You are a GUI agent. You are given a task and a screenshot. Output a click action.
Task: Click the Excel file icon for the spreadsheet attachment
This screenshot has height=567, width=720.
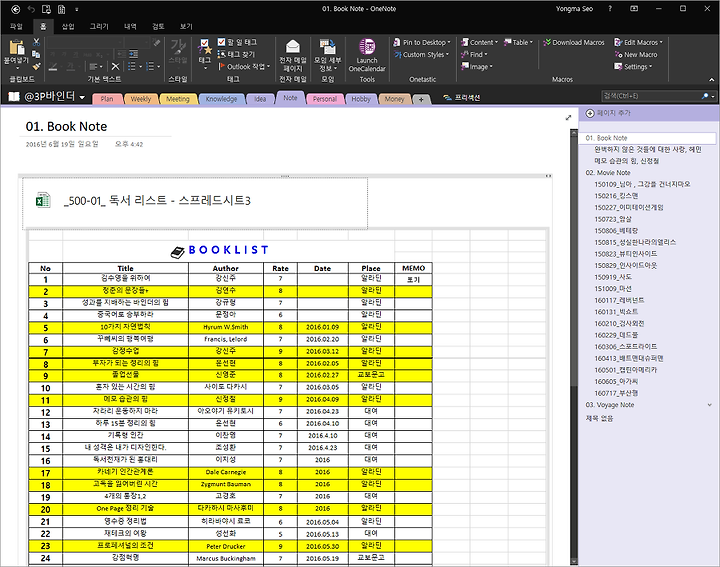pos(43,200)
